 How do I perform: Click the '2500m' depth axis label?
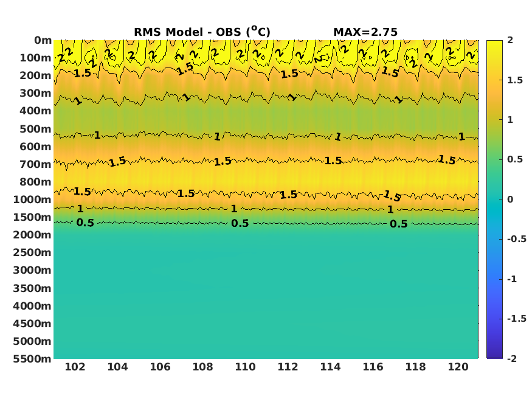coord(32,253)
